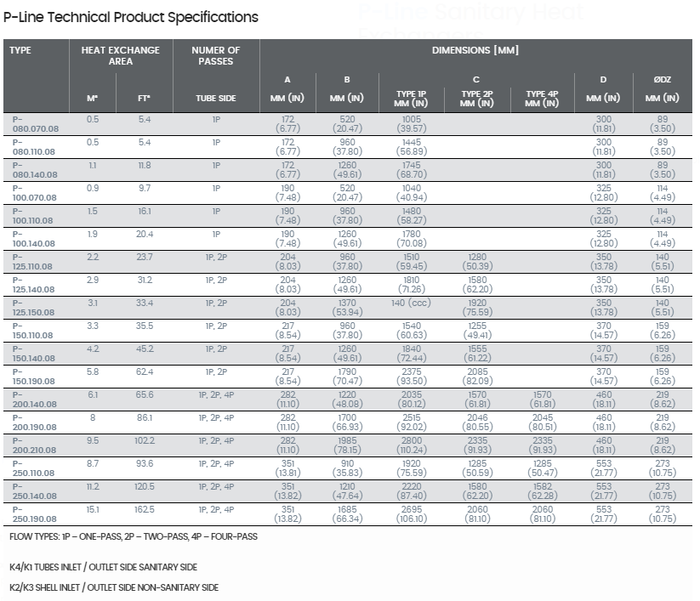Select the 162.5 FT² value cell

coord(145,509)
